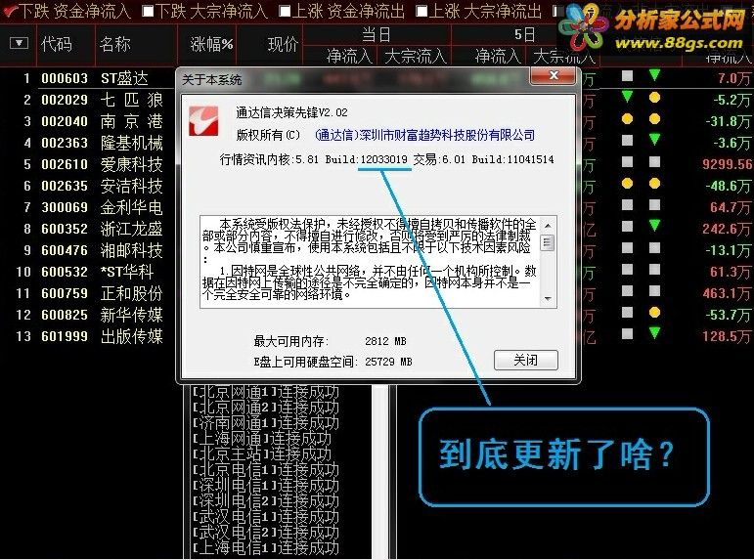
Task: Click the license text scrollbar down arrow
Action: pyautogui.click(x=548, y=299)
